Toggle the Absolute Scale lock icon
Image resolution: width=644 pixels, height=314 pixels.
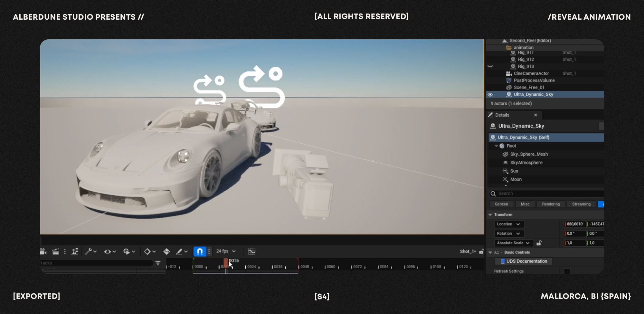click(539, 243)
